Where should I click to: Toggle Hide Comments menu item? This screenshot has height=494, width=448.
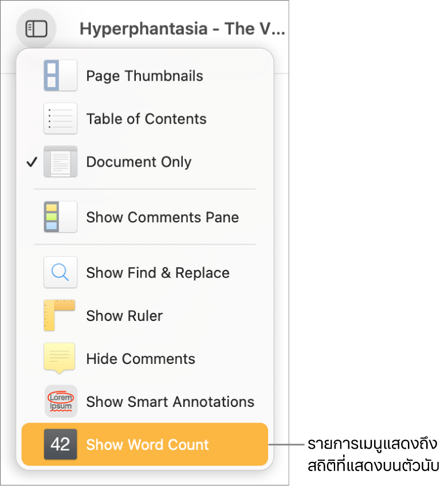[140, 359]
